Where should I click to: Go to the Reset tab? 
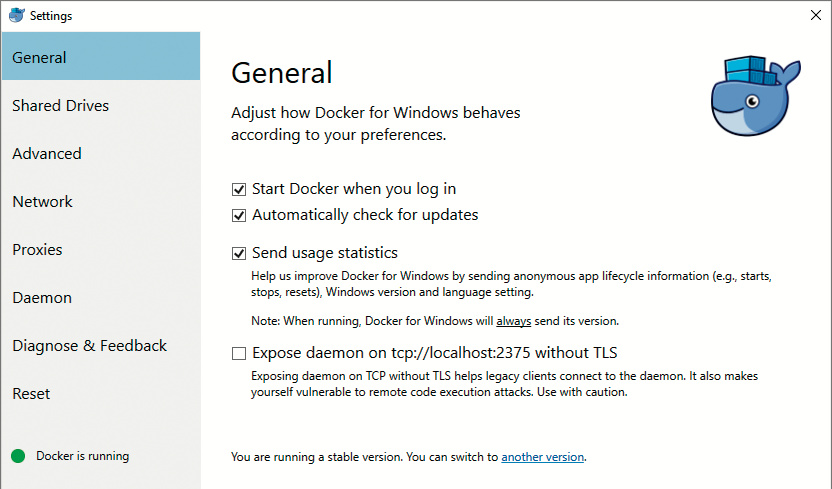31,394
